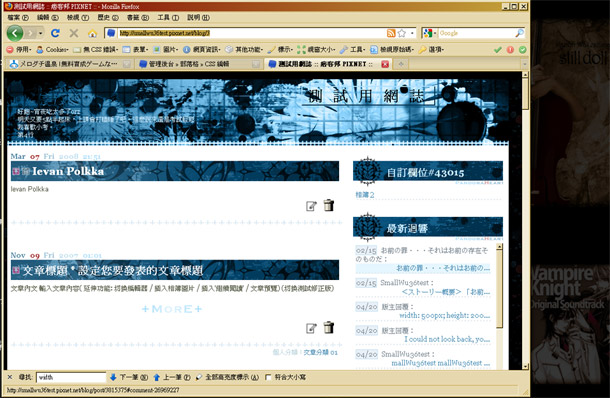Open the 編輯 (Edit) menu
Viewport: 610px width, 398px height.
(47, 18)
